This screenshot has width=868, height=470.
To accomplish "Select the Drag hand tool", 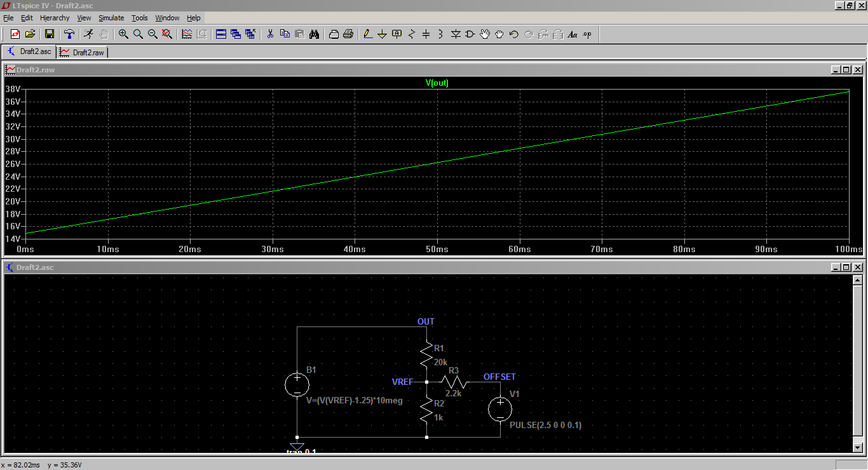I will pyautogui.click(x=499, y=34).
